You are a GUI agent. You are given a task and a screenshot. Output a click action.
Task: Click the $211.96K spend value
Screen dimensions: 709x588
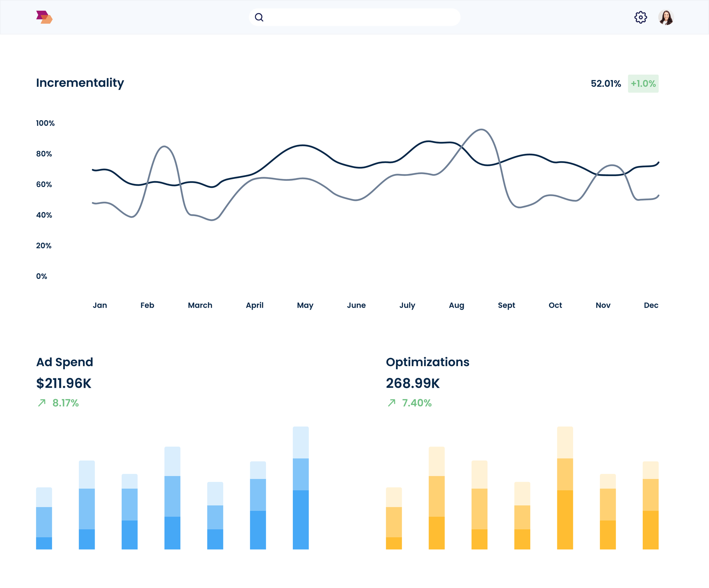click(x=64, y=383)
